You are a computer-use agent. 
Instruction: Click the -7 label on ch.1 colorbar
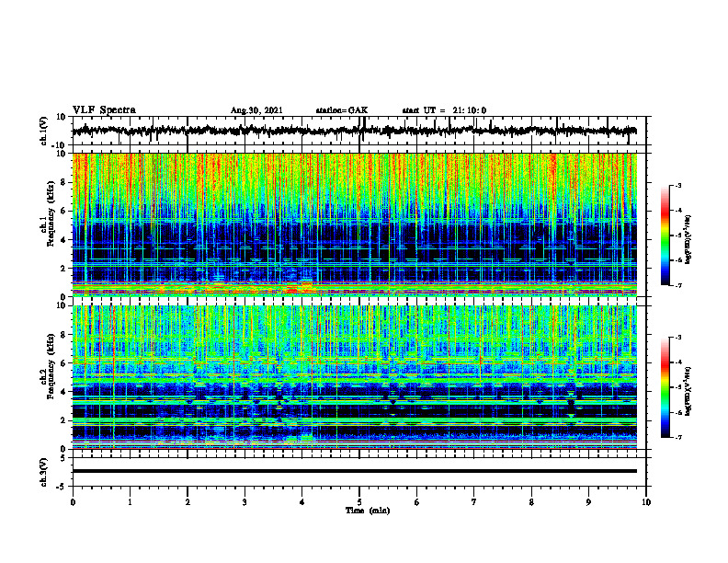click(677, 285)
